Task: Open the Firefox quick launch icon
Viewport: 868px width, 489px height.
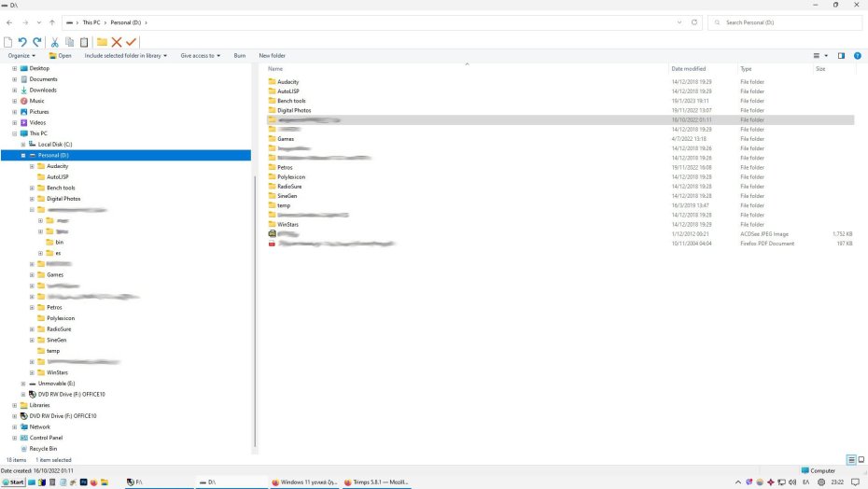Action: pos(94,482)
